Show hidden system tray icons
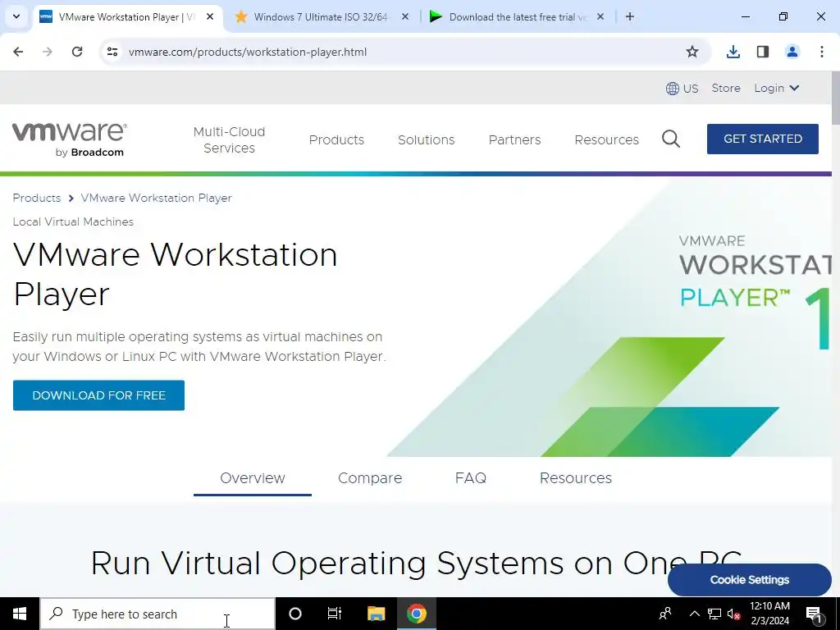840x630 pixels. 694,614
